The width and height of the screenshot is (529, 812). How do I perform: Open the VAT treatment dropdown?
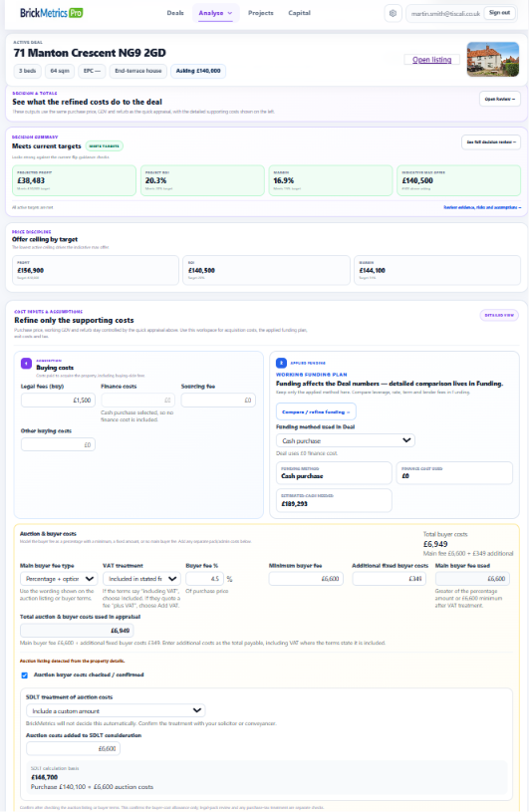pyautogui.click(x=141, y=579)
